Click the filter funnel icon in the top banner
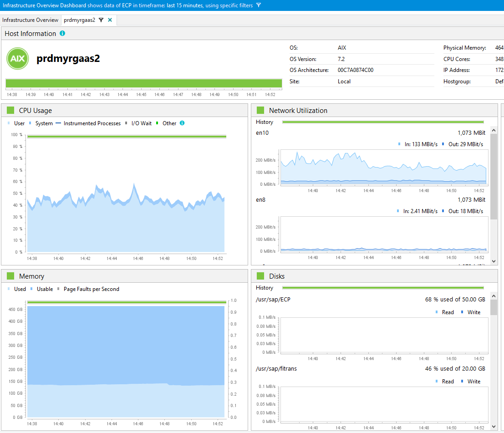The image size is (504, 433). 258,5
